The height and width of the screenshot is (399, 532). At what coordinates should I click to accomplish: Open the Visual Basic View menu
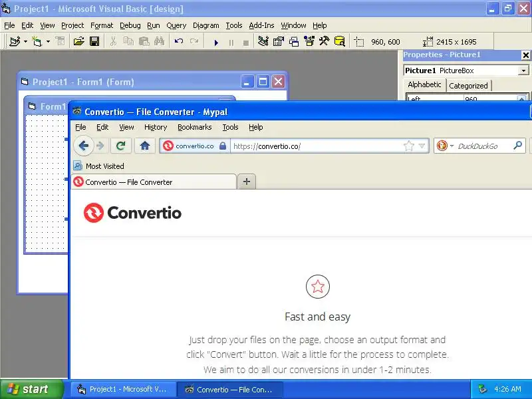[x=47, y=25]
